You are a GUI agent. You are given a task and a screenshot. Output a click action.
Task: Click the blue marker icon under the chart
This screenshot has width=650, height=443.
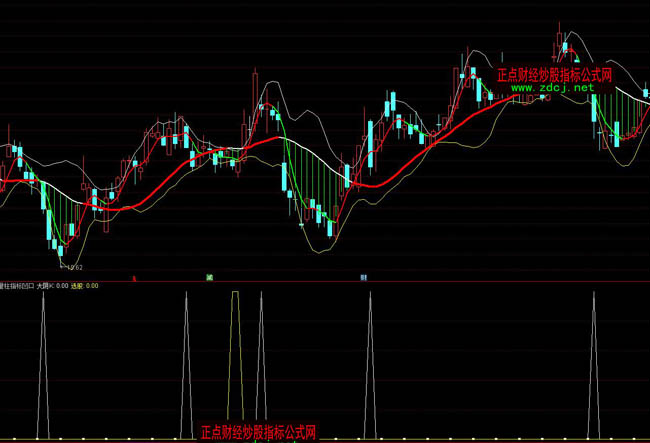pos(364,277)
